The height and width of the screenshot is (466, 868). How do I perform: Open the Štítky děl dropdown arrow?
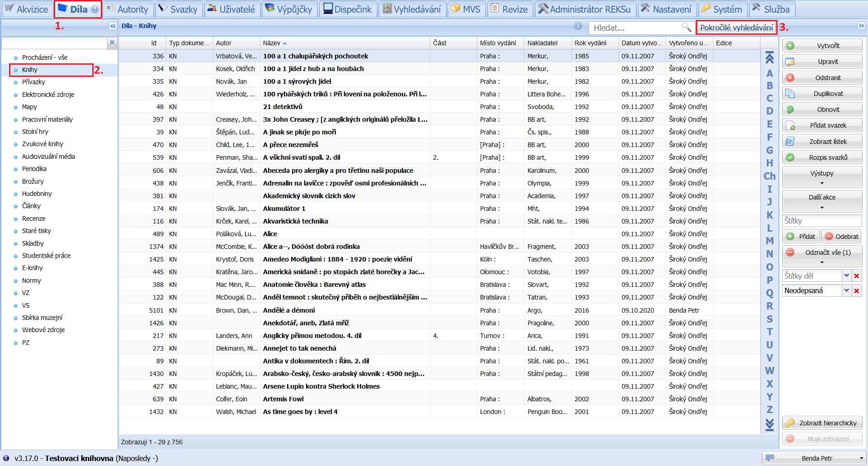[846, 276]
